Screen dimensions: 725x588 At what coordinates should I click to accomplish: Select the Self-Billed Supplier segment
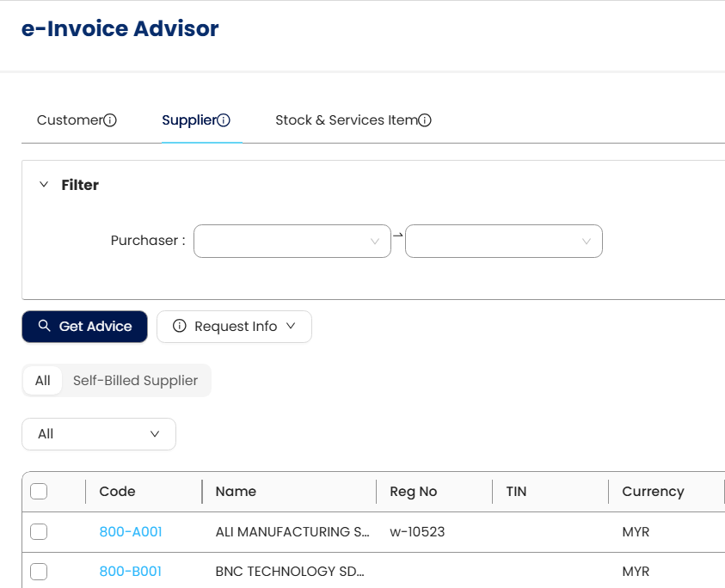[x=135, y=381]
